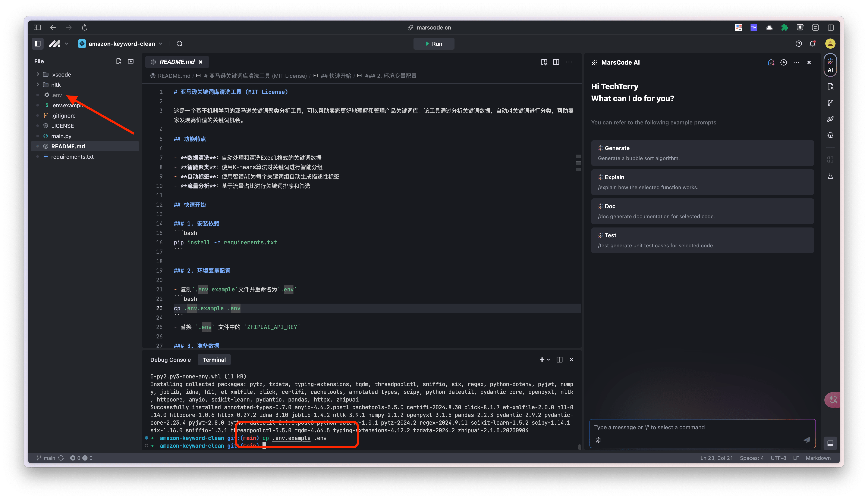The height and width of the screenshot is (499, 868).
Task: Click the TDK browser extension icon
Action: [x=754, y=27]
